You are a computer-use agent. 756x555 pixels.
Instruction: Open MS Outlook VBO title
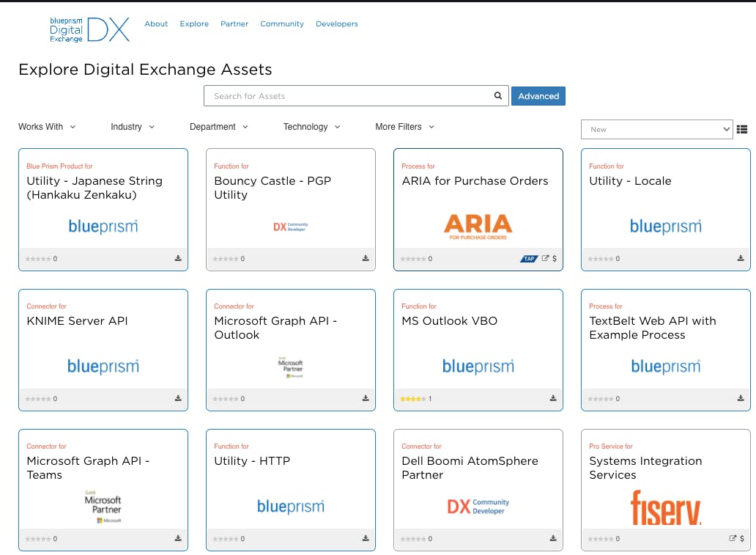click(x=449, y=321)
